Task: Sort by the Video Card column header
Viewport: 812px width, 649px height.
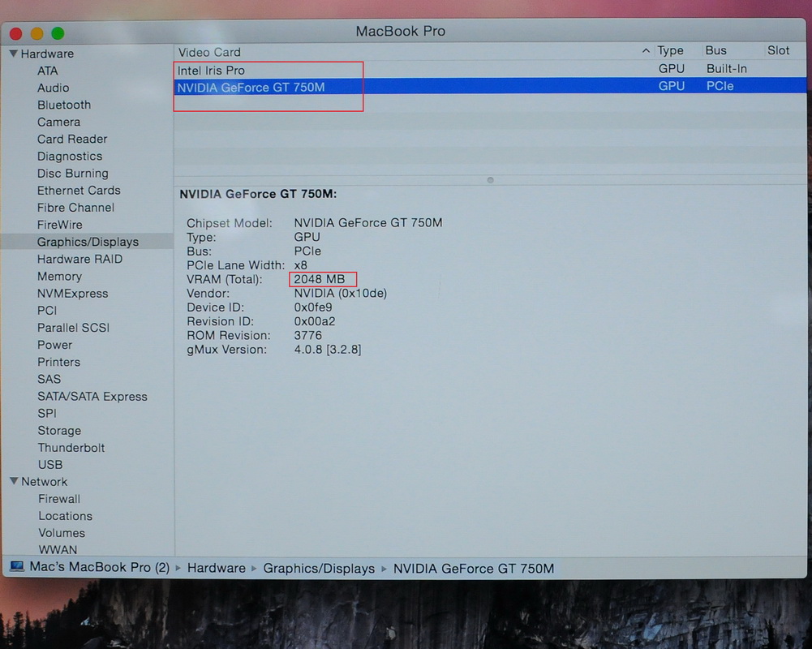Action: (209, 52)
